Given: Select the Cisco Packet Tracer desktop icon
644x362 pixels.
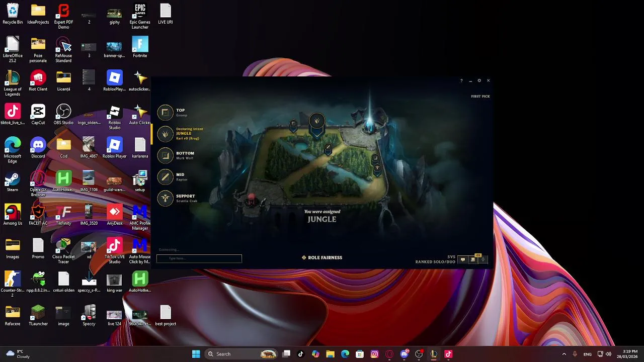Looking at the screenshot, I should point(63,251).
